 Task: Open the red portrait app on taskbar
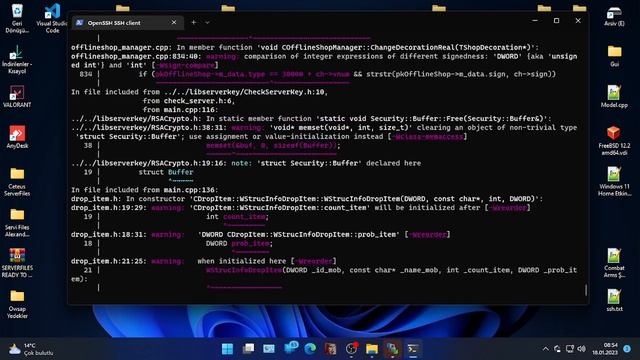click(331, 349)
